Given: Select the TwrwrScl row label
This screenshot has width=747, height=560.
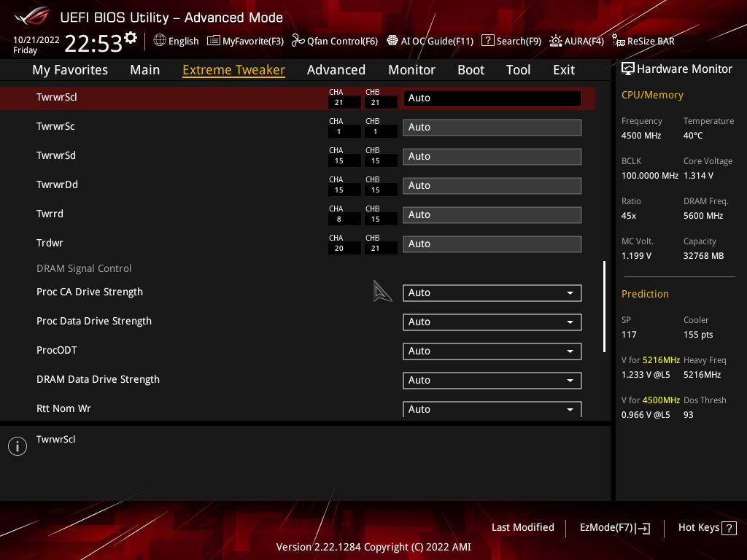Looking at the screenshot, I should click(57, 97).
